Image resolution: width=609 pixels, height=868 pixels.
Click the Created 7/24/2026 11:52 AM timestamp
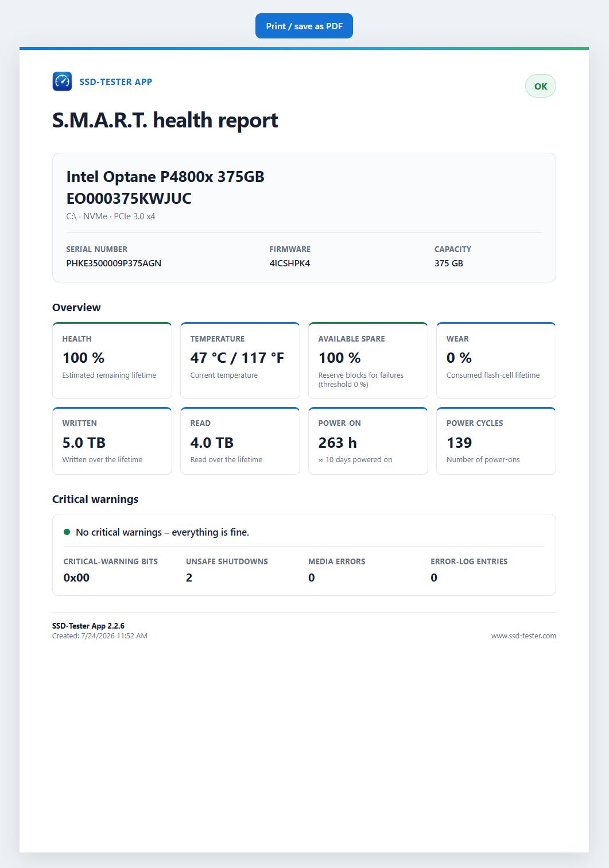coord(100,635)
